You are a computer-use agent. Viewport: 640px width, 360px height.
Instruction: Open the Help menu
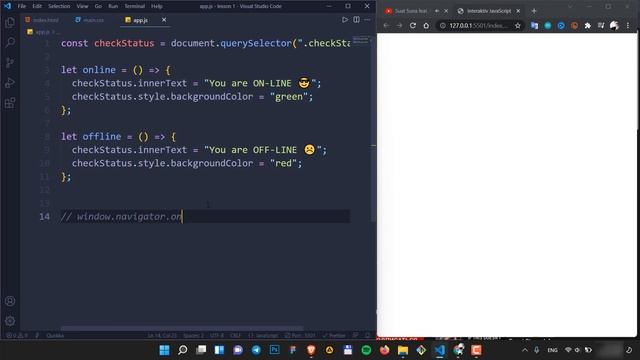click(157, 6)
